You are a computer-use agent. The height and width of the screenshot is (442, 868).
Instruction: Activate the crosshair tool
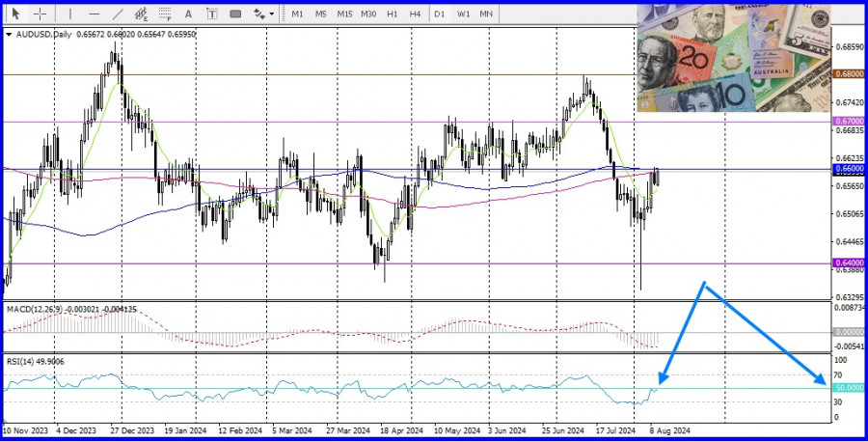40,14
